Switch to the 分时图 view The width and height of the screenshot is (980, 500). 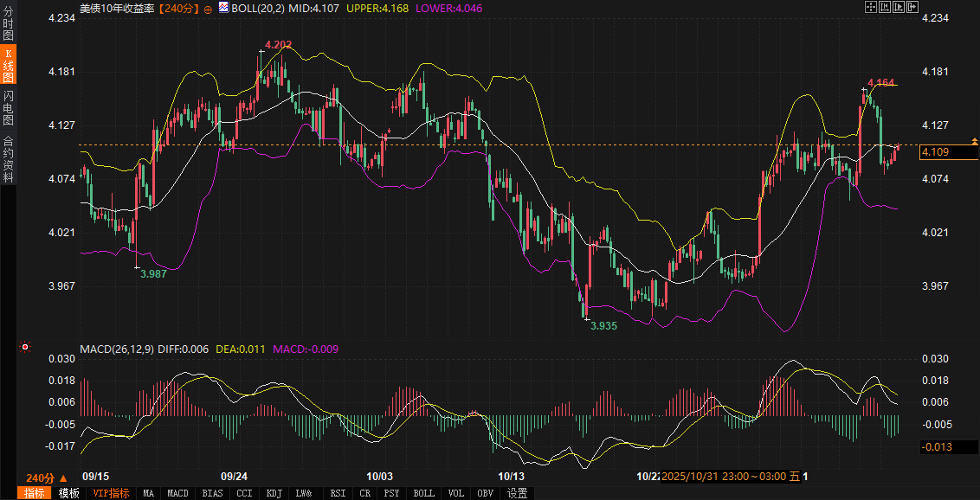click(x=9, y=17)
